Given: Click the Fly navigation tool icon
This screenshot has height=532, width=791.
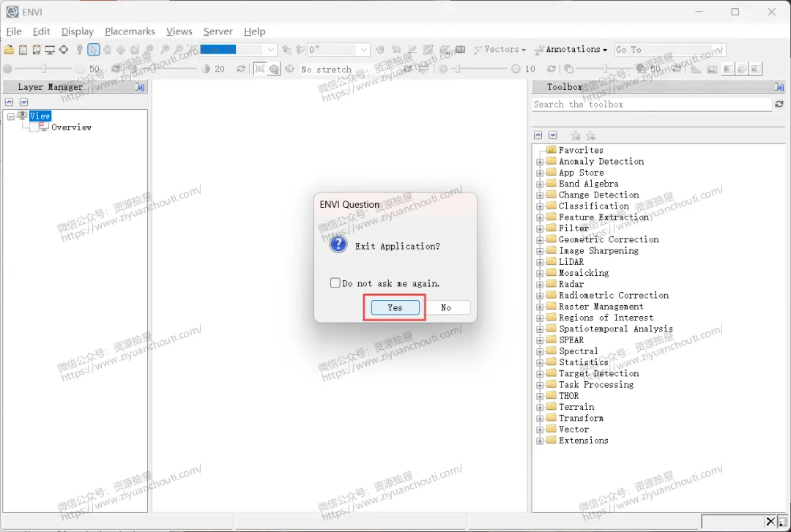Looking at the screenshot, I should click(121, 50).
